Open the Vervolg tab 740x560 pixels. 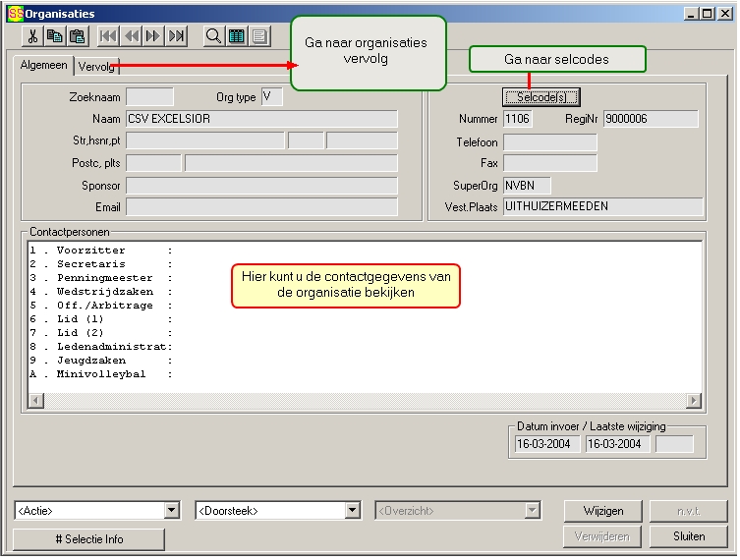(97, 66)
